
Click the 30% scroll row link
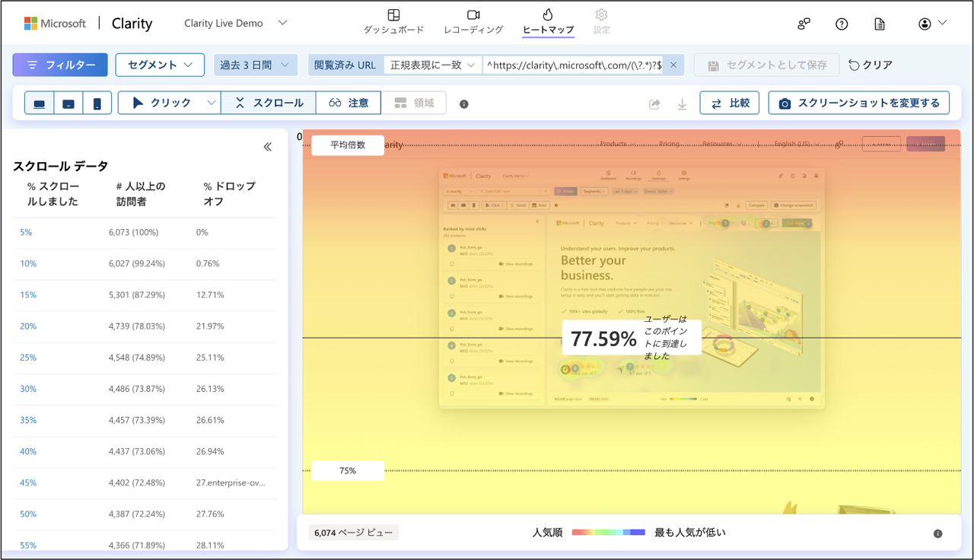[x=28, y=388]
